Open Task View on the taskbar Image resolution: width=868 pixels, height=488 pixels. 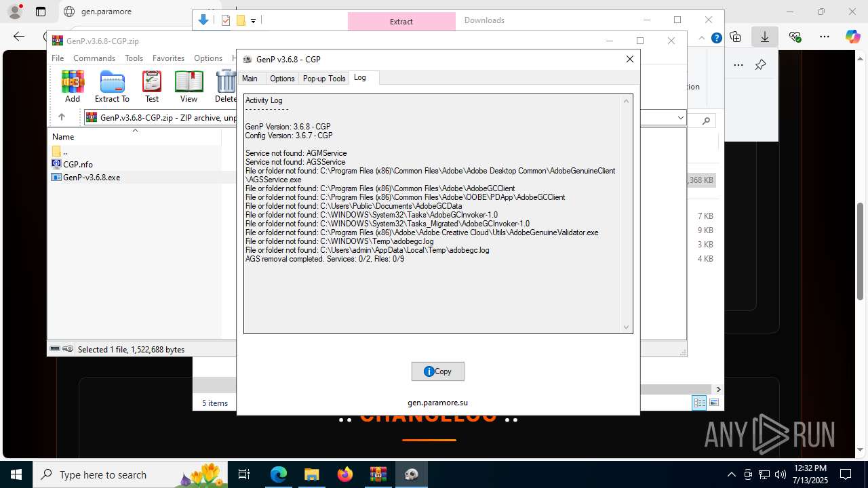(245, 474)
